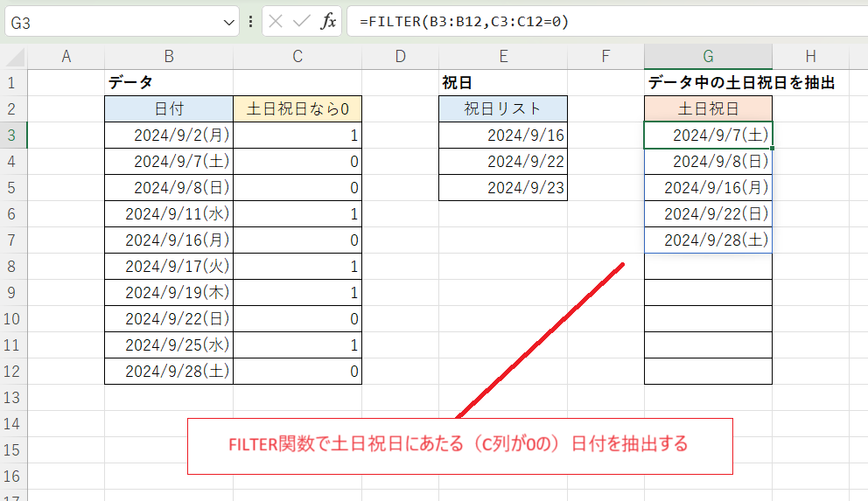Click the 土日祝日なら0 header cell
This screenshot has width=868, height=501.
tap(297, 109)
